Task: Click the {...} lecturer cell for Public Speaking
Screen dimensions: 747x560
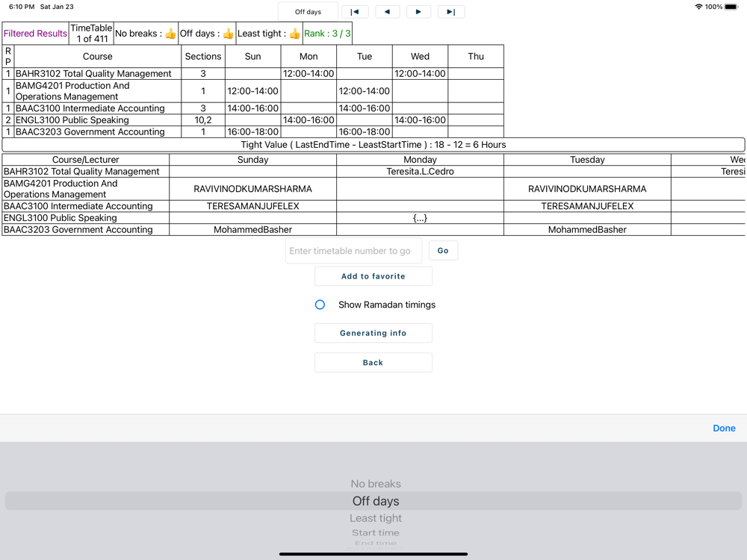Action: point(420,218)
